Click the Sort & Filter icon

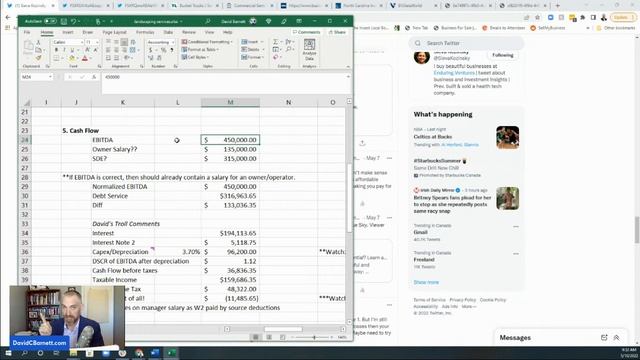pyautogui.click(x=289, y=42)
